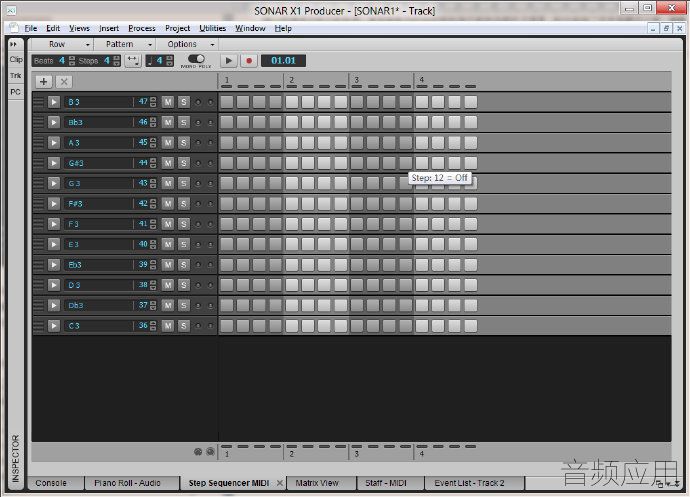The image size is (690, 497).
Task: Preview the F 3 row note
Action: (54, 224)
